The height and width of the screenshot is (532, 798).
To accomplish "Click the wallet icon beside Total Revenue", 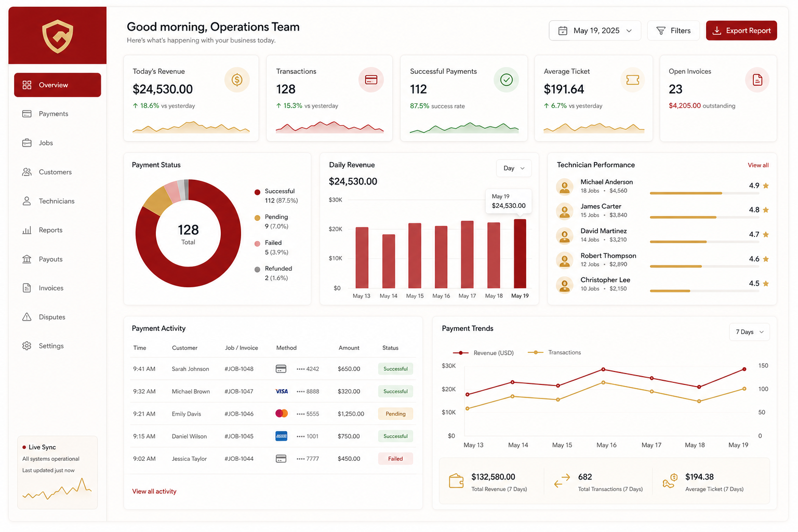I will [x=456, y=481].
